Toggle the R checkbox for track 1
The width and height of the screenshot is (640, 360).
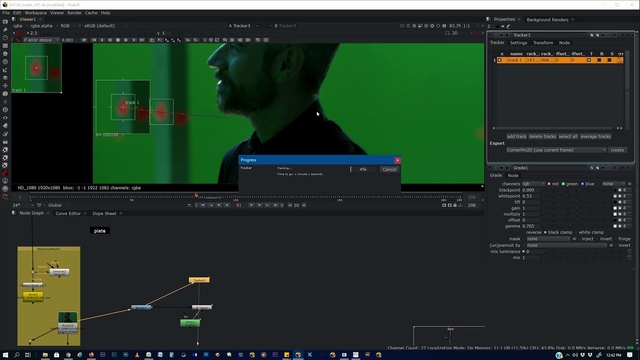(599, 60)
